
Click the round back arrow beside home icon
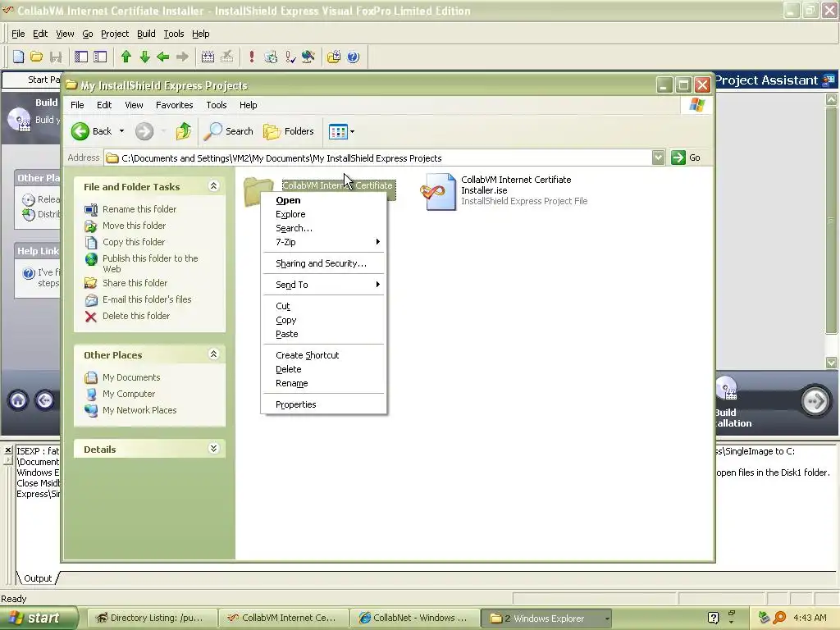[x=45, y=400]
